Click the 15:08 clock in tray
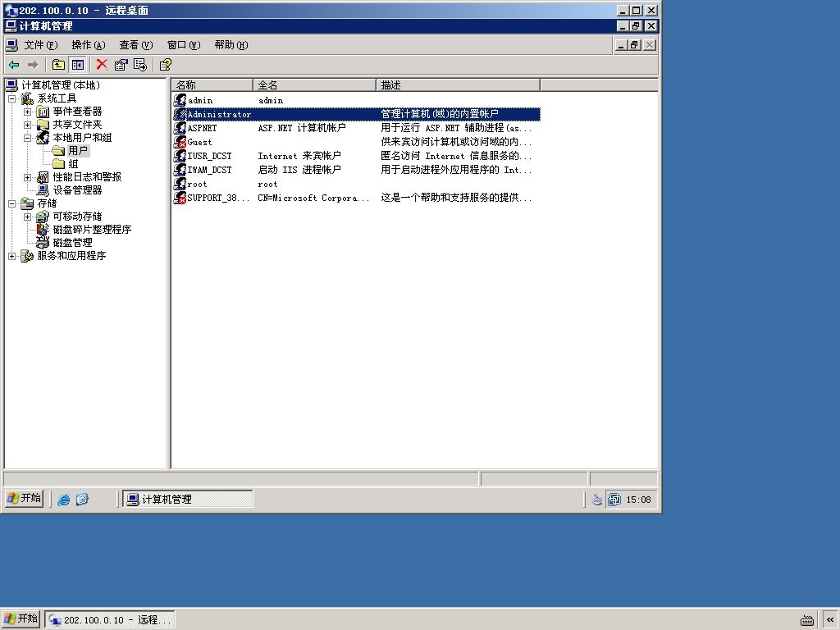The image size is (840, 630). [x=638, y=500]
